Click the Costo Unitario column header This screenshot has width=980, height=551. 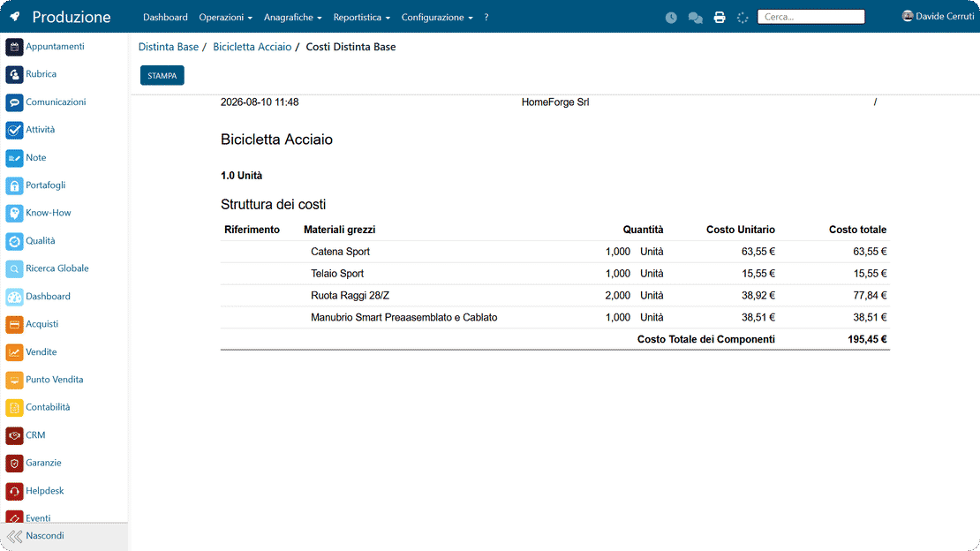741,230
